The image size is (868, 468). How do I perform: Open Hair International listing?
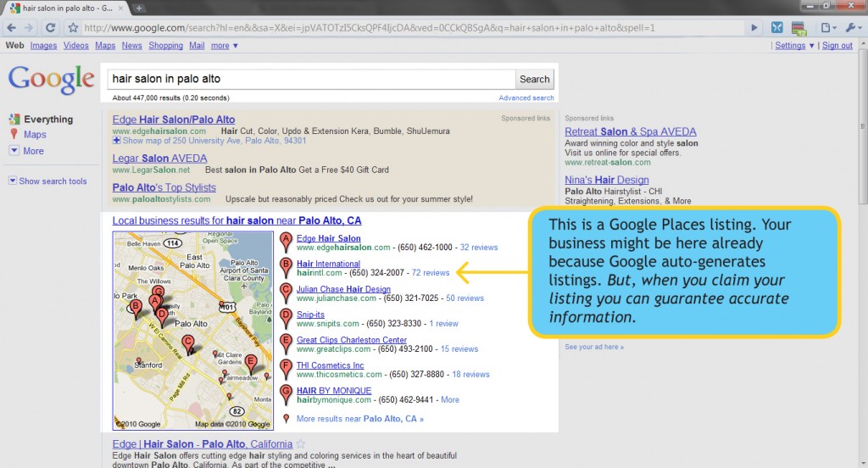click(328, 264)
